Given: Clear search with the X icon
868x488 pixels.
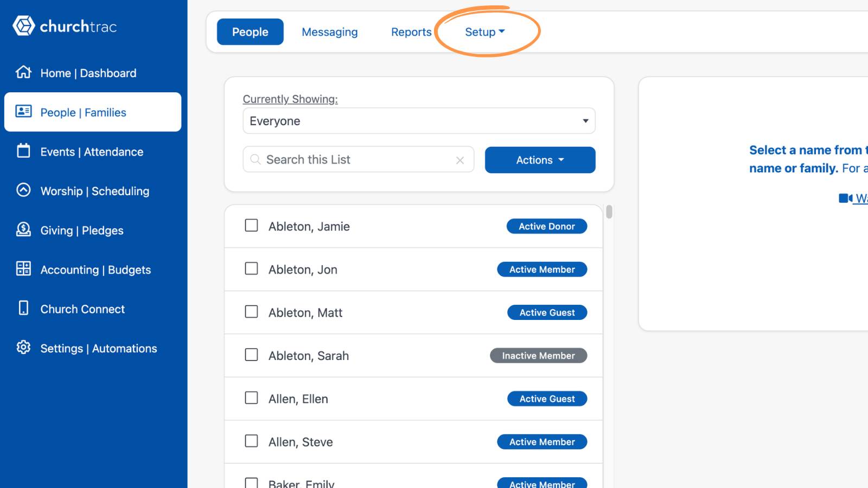Looking at the screenshot, I should [460, 160].
